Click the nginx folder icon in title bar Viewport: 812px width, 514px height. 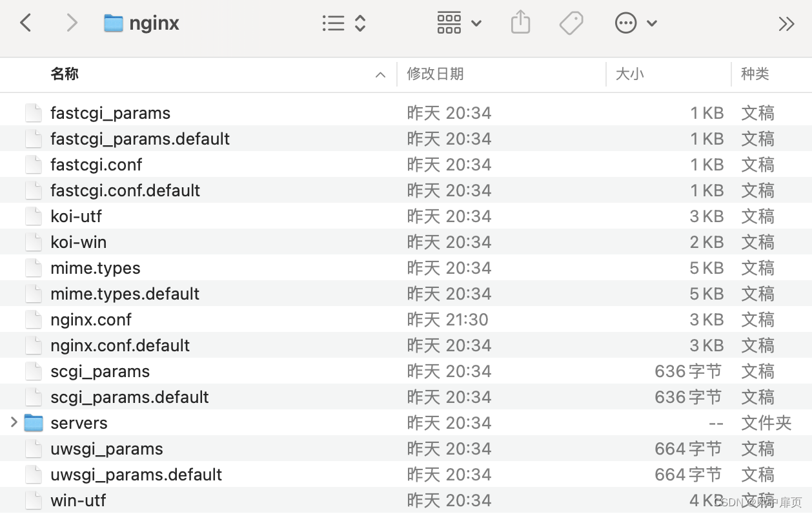point(113,23)
